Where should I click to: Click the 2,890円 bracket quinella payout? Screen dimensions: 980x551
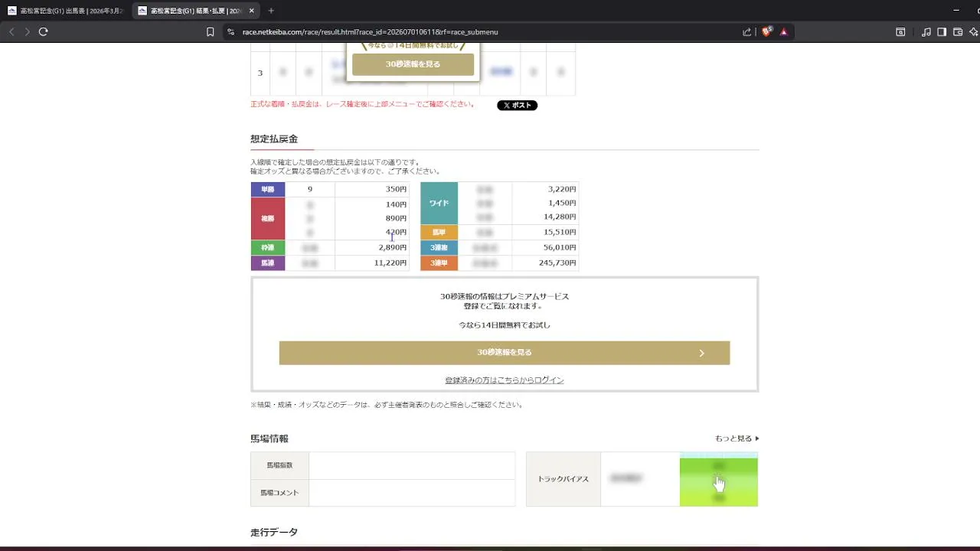click(393, 248)
